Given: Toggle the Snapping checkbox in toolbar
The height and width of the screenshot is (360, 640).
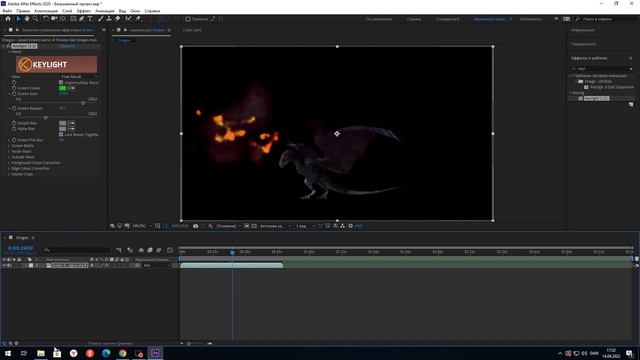Looking at the screenshot, I should click(188, 19).
